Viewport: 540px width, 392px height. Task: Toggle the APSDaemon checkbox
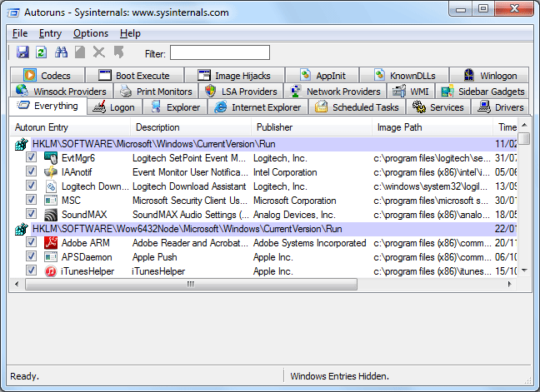point(31,256)
